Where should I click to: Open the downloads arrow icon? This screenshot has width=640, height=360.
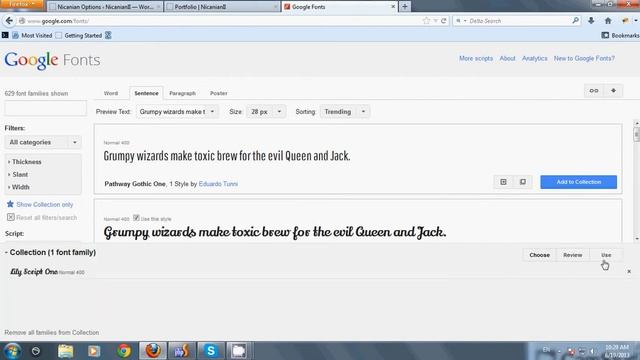[591, 21]
